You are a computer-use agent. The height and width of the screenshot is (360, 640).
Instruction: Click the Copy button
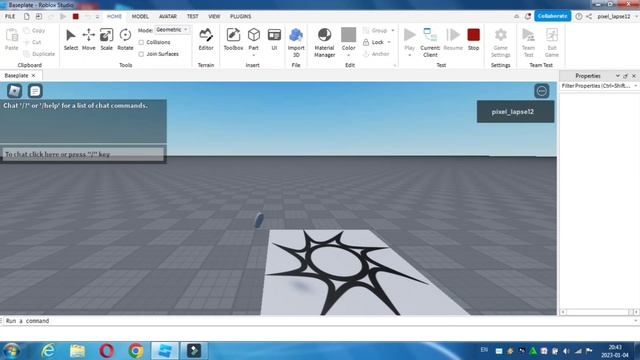pos(35,31)
